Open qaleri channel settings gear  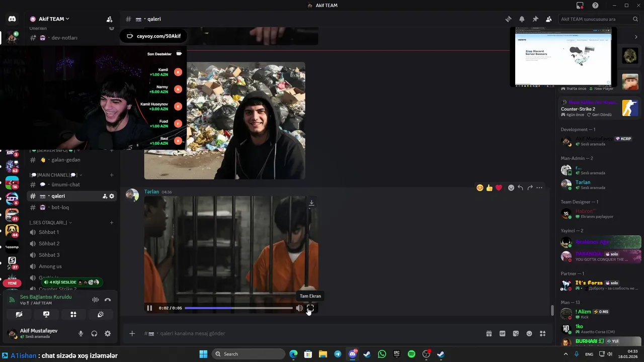pyautogui.click(x=112, y=196)
